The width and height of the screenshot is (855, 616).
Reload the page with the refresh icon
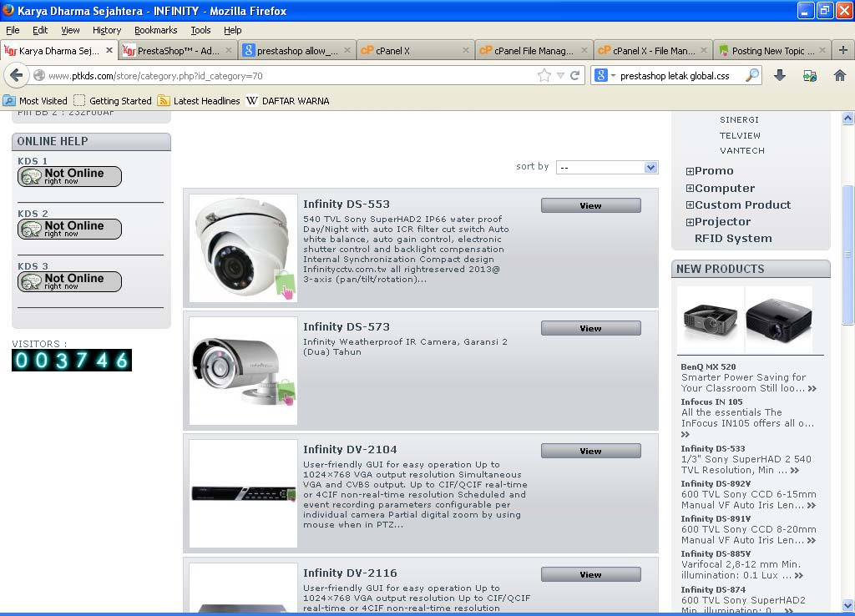[x=574, y=76]
